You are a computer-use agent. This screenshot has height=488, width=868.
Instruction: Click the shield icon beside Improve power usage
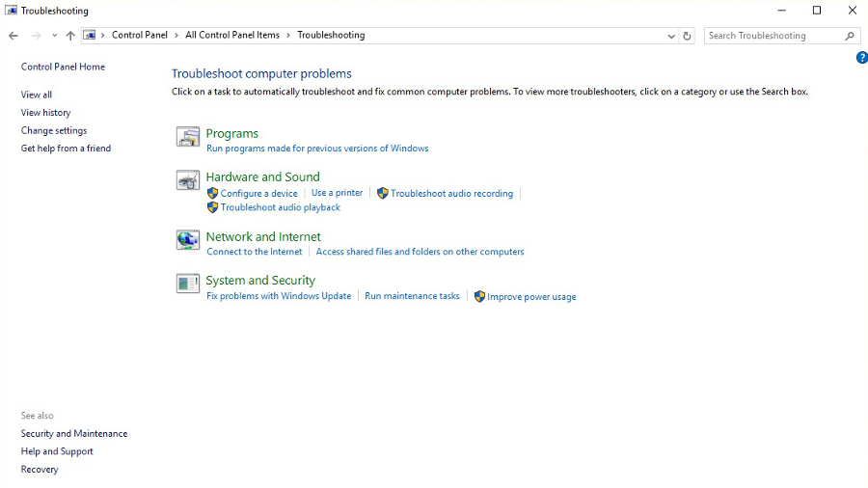(479, 297)
